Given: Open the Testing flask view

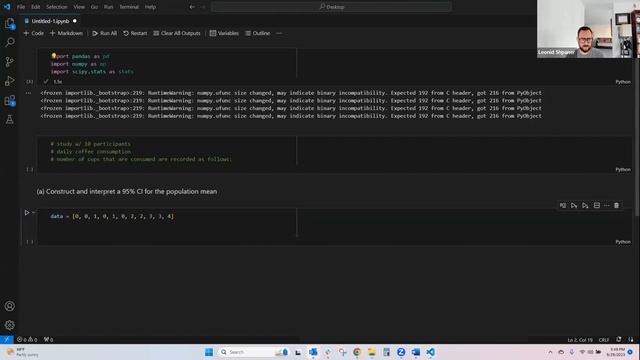Looking at the screenshot, I should 9,120.
